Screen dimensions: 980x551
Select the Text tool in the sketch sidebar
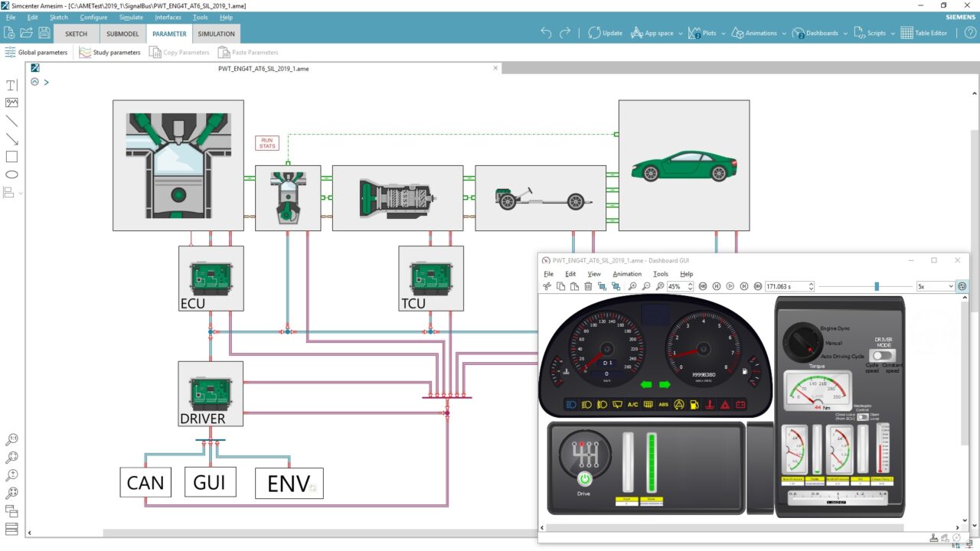(11, 85)
